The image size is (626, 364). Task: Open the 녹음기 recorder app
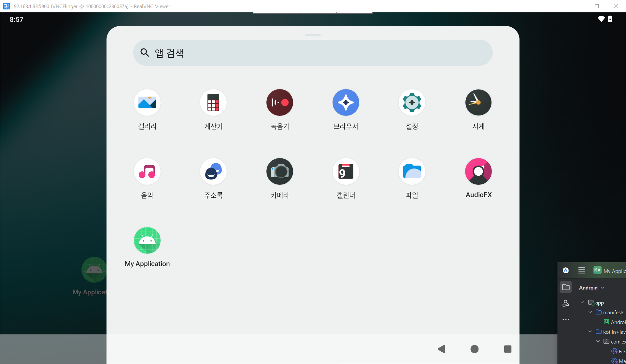tap(280, 103)
